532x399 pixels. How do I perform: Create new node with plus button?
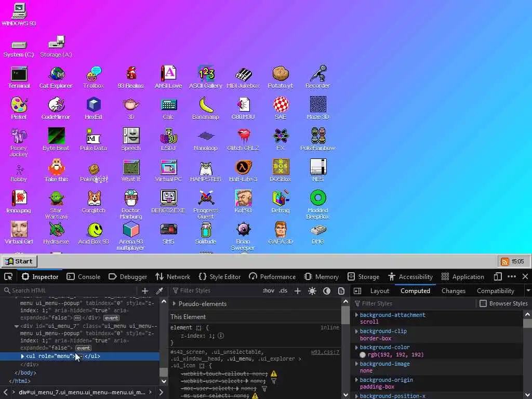145,291
